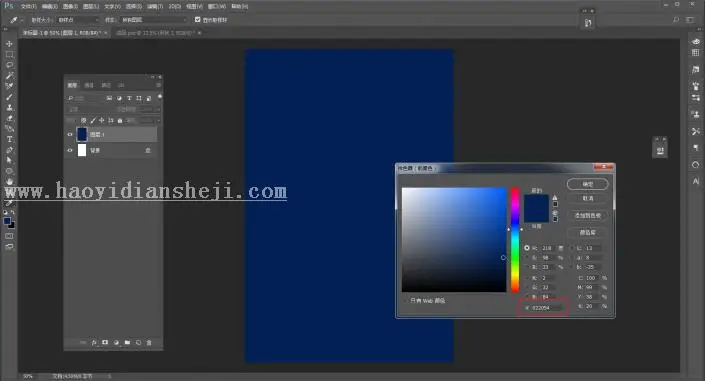Click the delete layer trash icon
705x381 pixels.
coord(149,343)
